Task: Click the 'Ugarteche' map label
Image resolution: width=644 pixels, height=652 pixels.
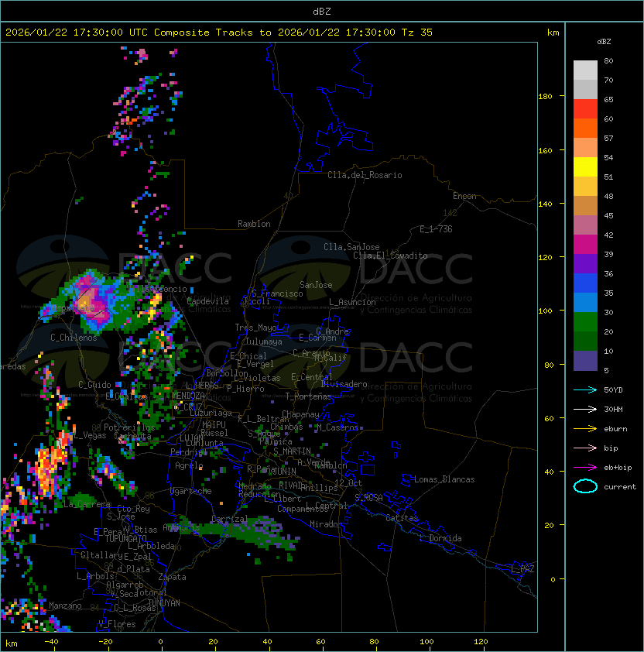Action: (191, 491)
